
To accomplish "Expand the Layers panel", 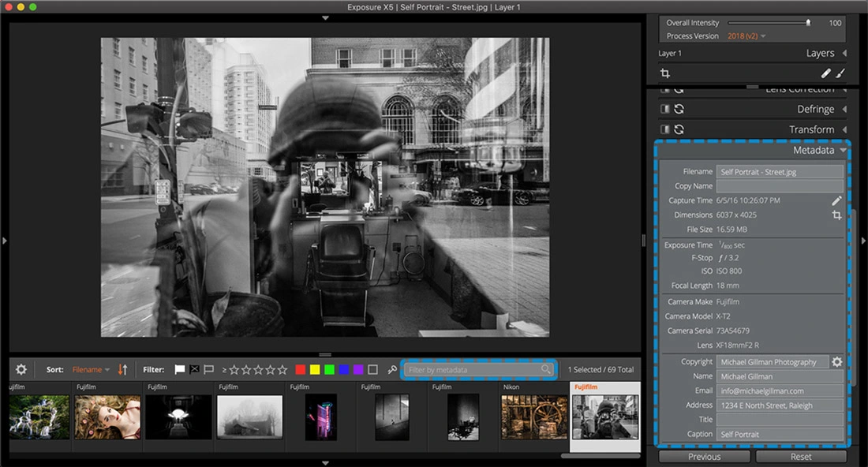I will click(x=844, y=53).
